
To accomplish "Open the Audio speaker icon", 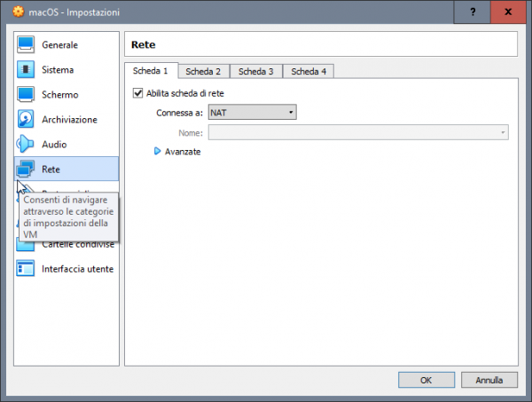I will [26, 144].
